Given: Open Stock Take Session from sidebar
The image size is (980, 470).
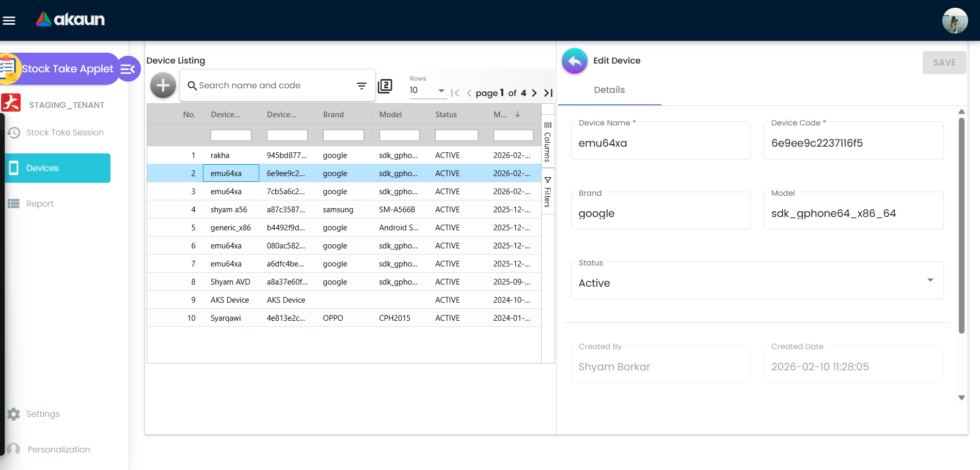Looking at the screenshot, I should 65,132.
